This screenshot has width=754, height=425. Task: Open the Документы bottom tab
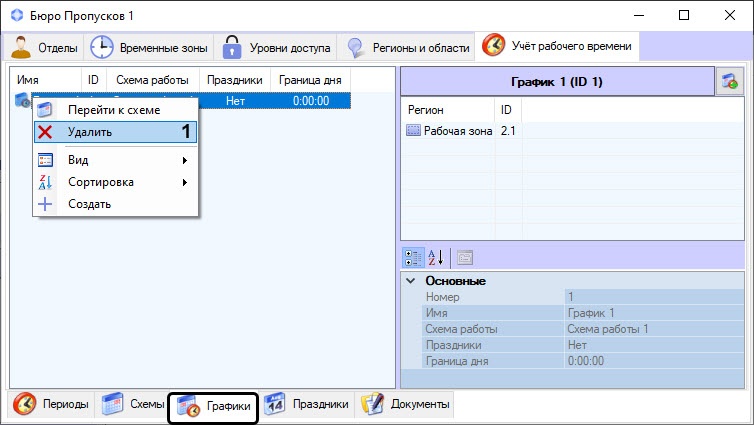[x=406, y=405]
